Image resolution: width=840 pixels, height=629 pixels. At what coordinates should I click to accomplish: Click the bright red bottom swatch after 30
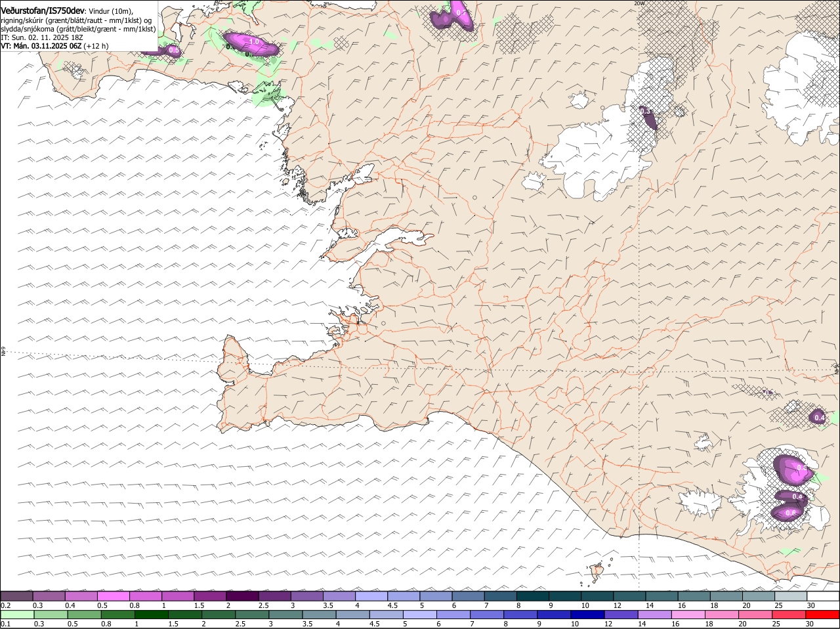click(x=823, y=615)
